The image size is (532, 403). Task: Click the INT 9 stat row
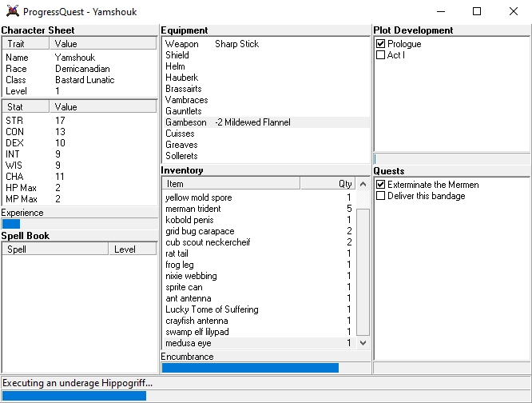[x=80, y=154]
